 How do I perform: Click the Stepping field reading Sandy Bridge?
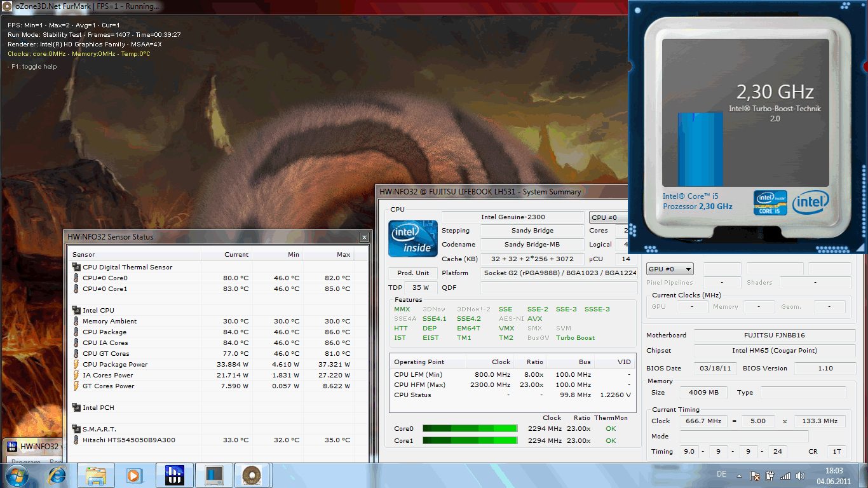(532, 231)
